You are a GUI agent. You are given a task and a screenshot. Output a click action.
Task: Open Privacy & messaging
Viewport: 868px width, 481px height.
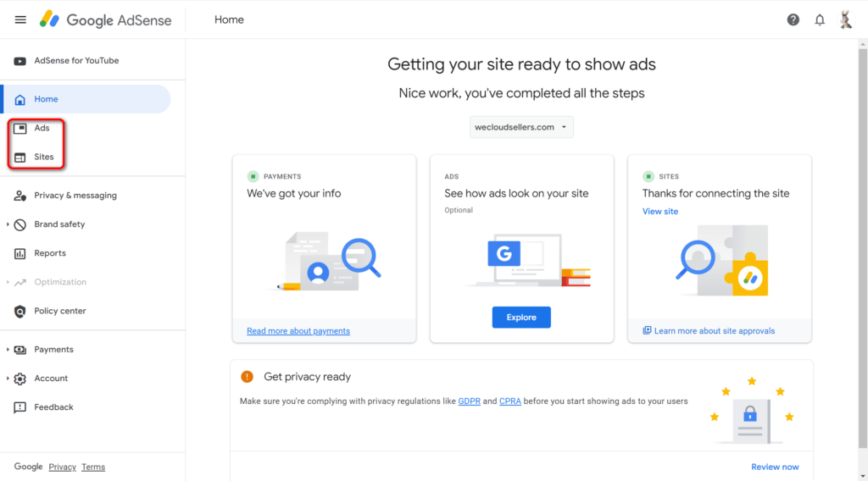click(x=75, y=196)
